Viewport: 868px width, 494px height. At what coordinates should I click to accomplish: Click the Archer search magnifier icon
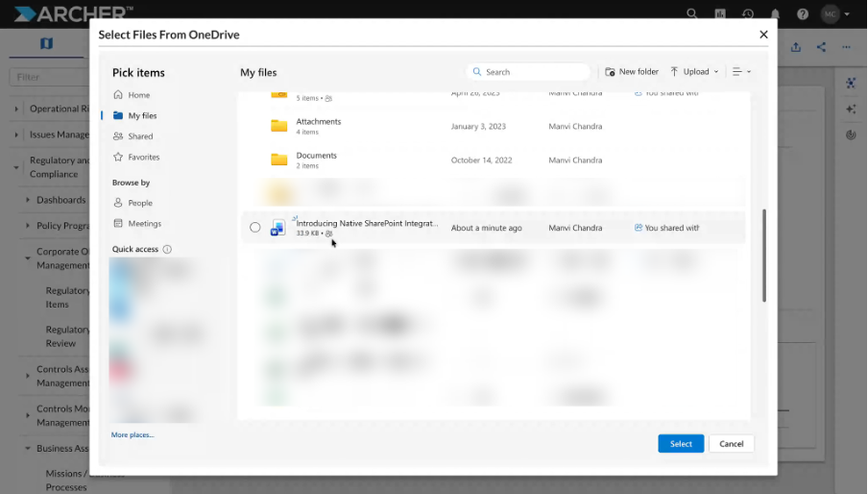click(692, 13)
